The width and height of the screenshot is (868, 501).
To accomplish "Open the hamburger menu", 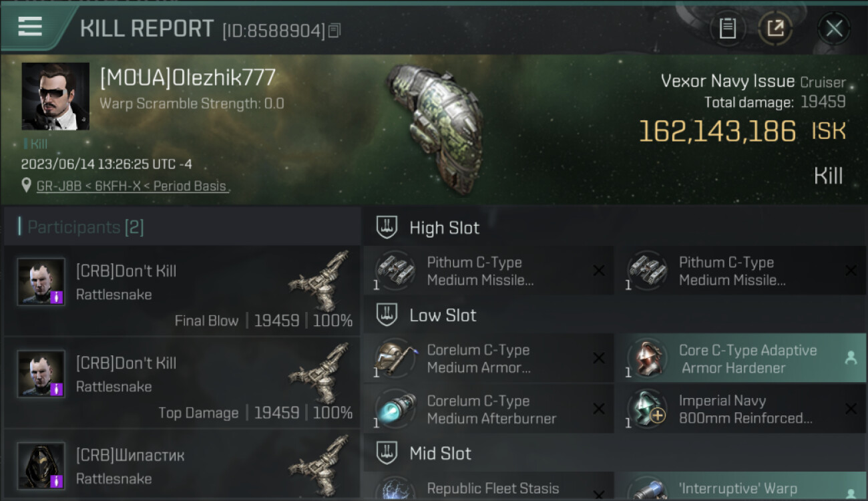I will click(x=30, y=27).
